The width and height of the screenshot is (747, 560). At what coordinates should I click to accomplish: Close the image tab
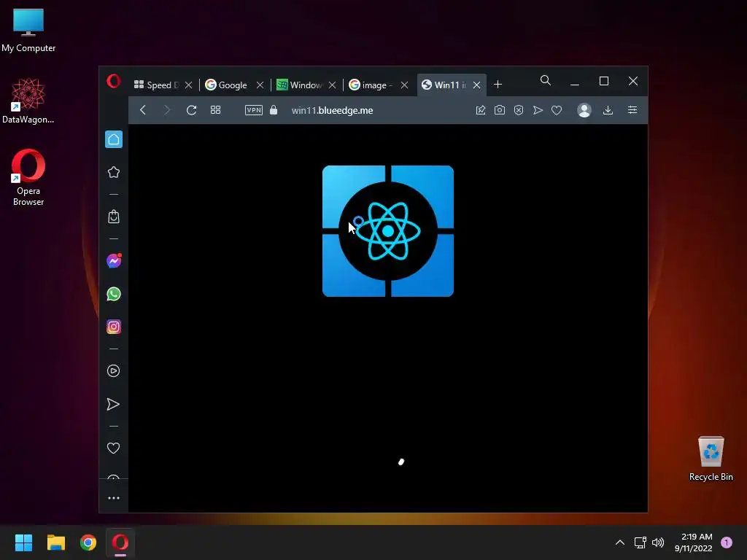pyautogui.click(x=404, y=85)
